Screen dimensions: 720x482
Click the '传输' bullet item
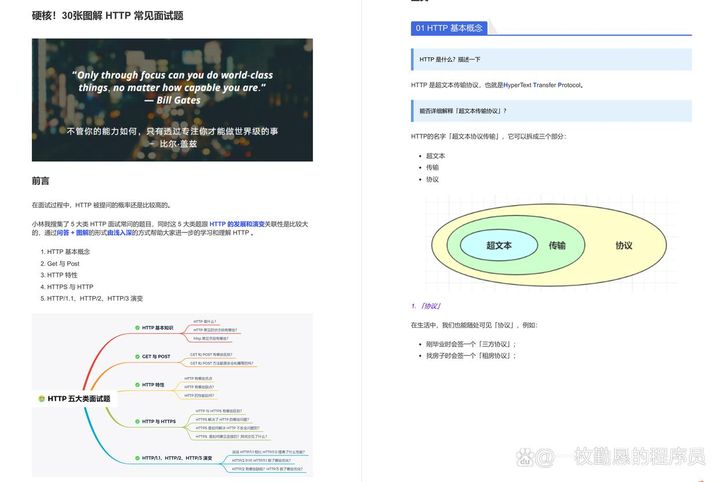(x=432, y=168)
